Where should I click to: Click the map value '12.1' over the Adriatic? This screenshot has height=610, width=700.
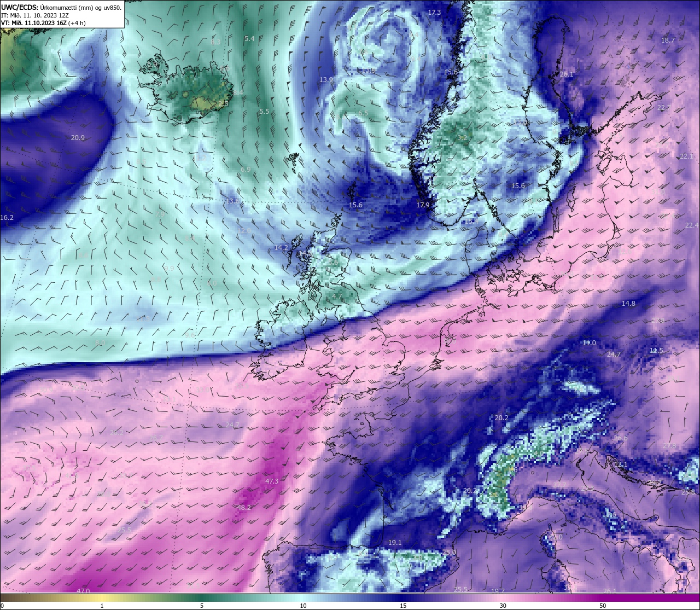tap(621, 464)
